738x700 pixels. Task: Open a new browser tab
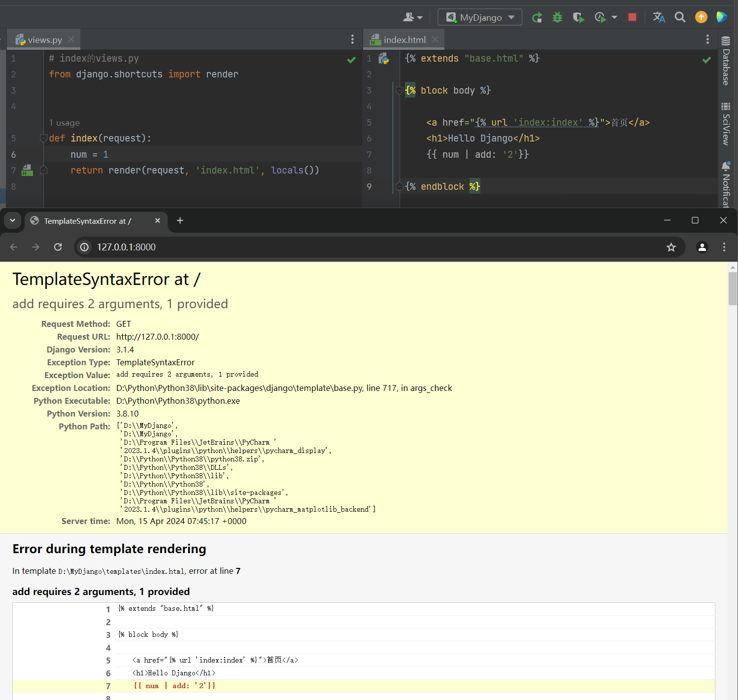point(180,220)
